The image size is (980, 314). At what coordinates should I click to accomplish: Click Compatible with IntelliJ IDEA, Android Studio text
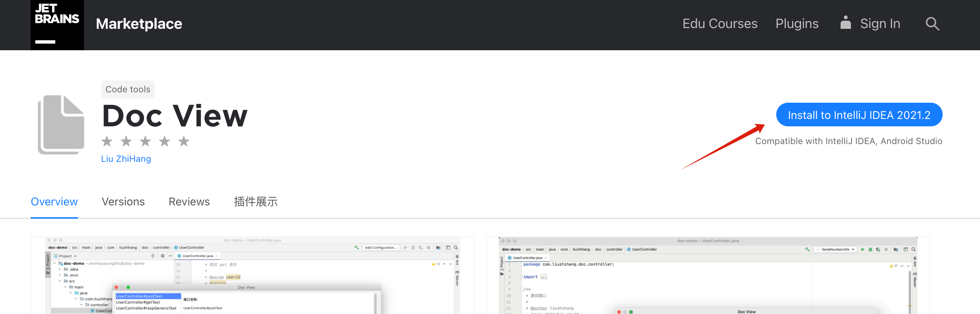point(848,141)
